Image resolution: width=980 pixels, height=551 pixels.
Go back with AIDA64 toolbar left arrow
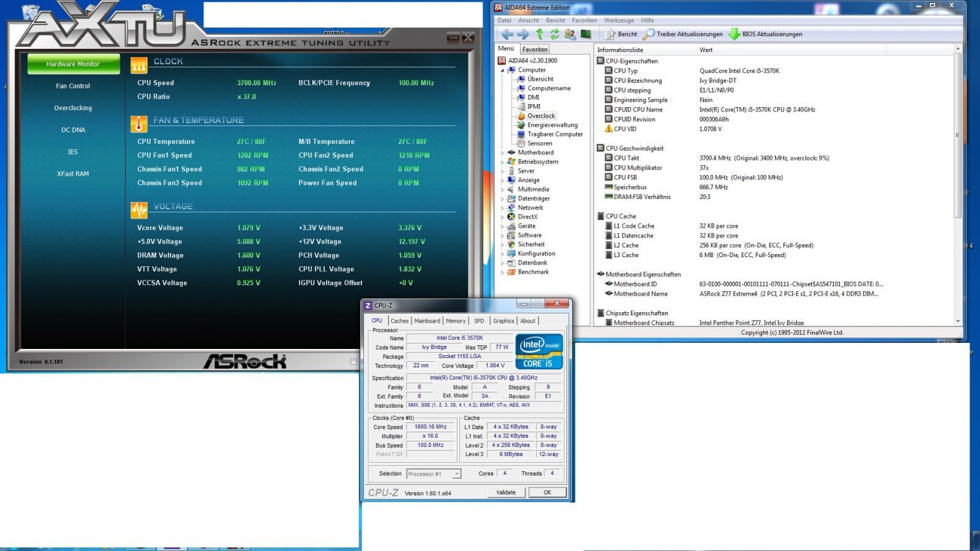coord(507,34)
